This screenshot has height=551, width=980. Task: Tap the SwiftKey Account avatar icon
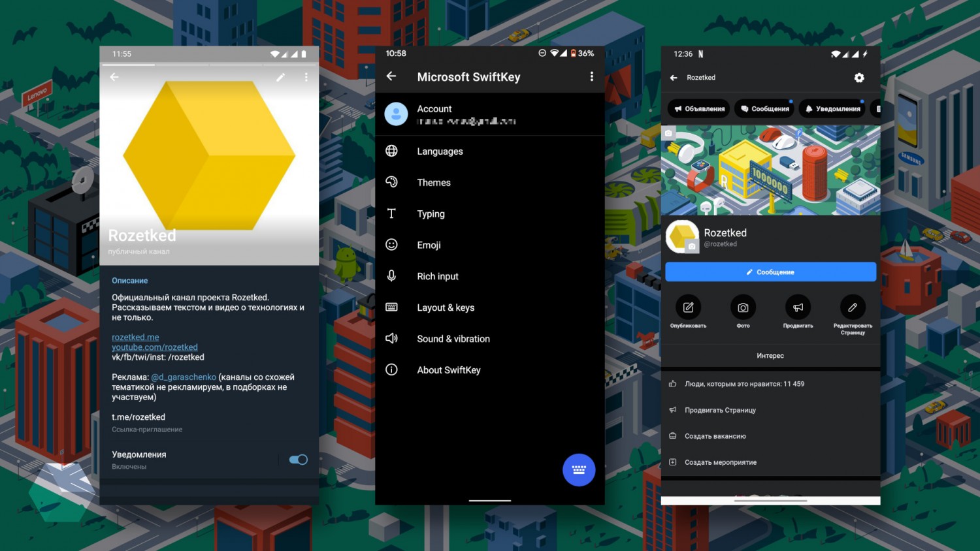(396, 114)
